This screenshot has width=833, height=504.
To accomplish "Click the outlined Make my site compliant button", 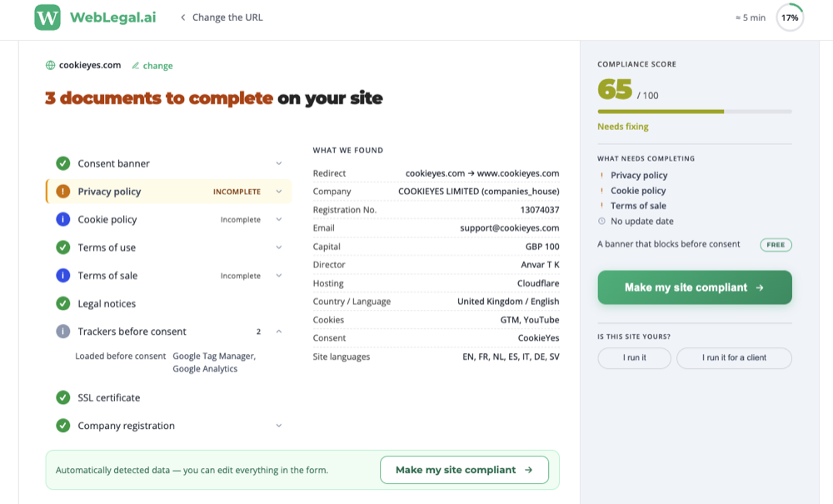I will [464, 470].
